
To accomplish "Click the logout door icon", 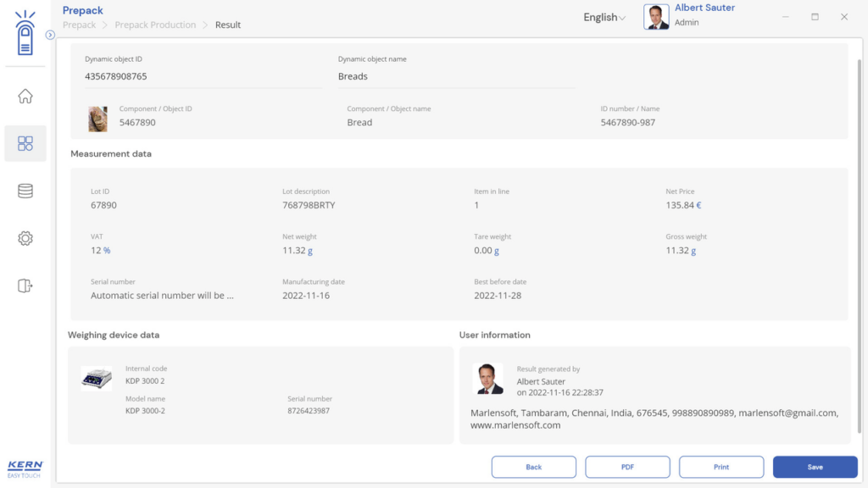I will [25, 286].
